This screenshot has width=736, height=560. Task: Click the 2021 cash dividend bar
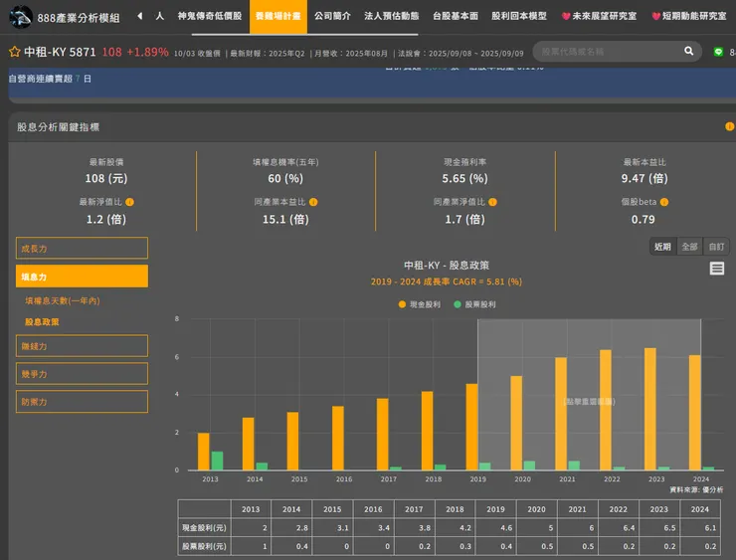click(561, 414)
